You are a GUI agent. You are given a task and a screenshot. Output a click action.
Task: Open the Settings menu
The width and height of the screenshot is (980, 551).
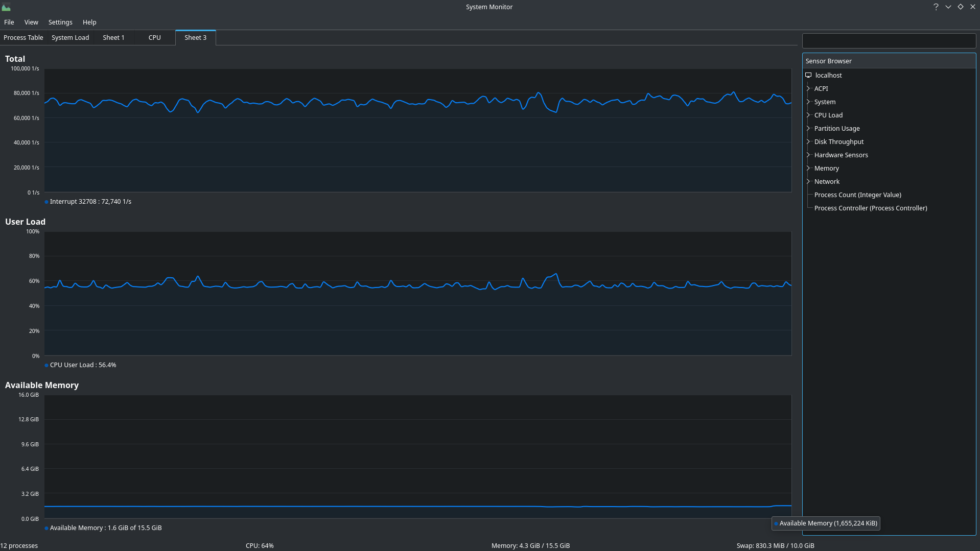coord(60,22)
